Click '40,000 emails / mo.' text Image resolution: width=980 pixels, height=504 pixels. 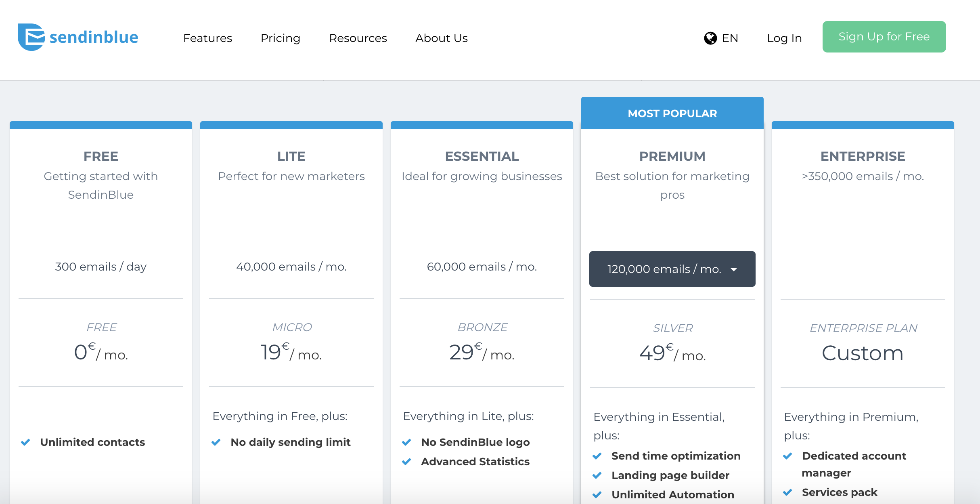click(x=291, y=267)
